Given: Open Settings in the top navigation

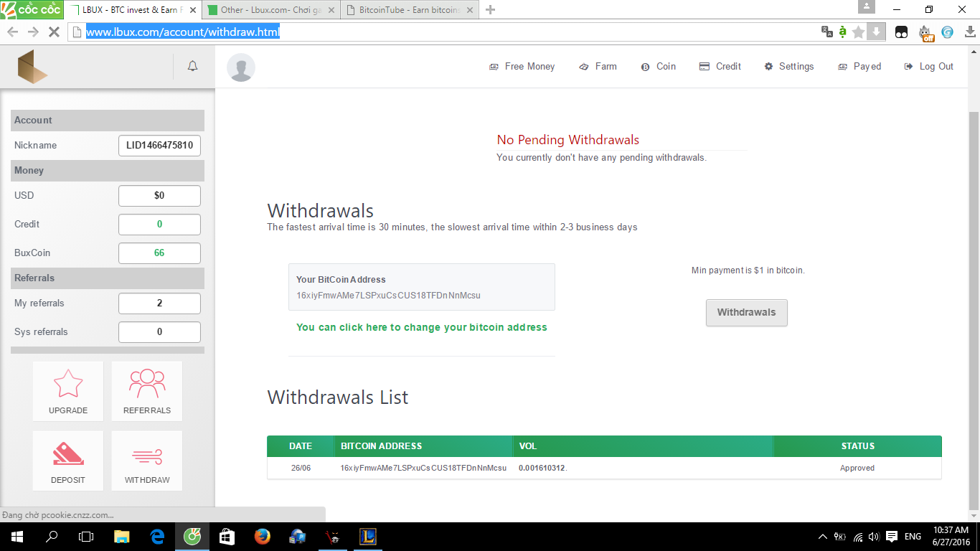Looking at the screenshot, I should coord(789,66).
